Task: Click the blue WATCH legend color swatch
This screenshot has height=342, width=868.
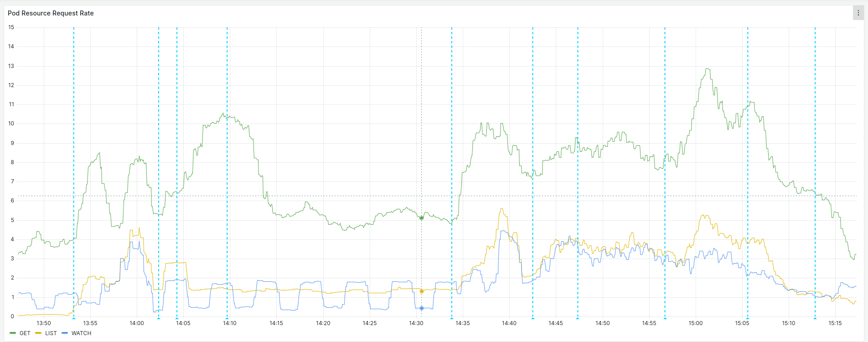Action: (x=64, y=333)
